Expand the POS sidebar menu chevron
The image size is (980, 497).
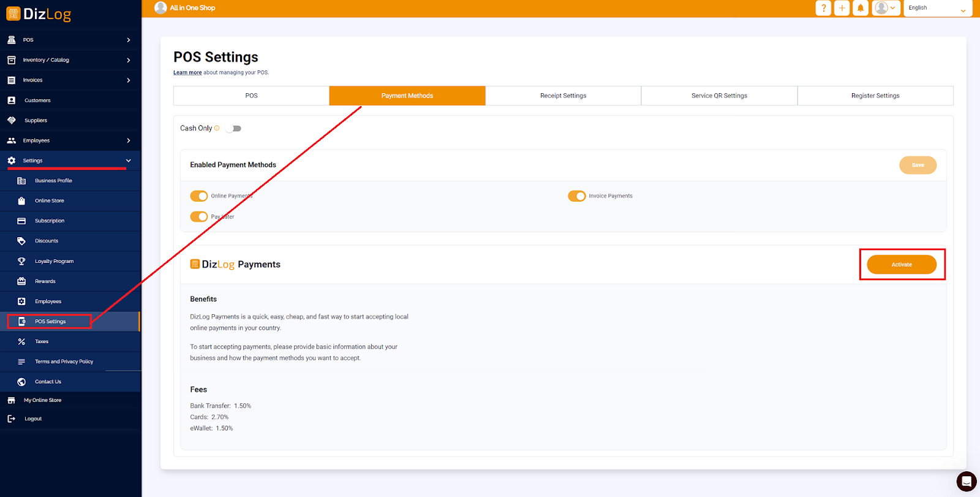click(x=129, y=40)
